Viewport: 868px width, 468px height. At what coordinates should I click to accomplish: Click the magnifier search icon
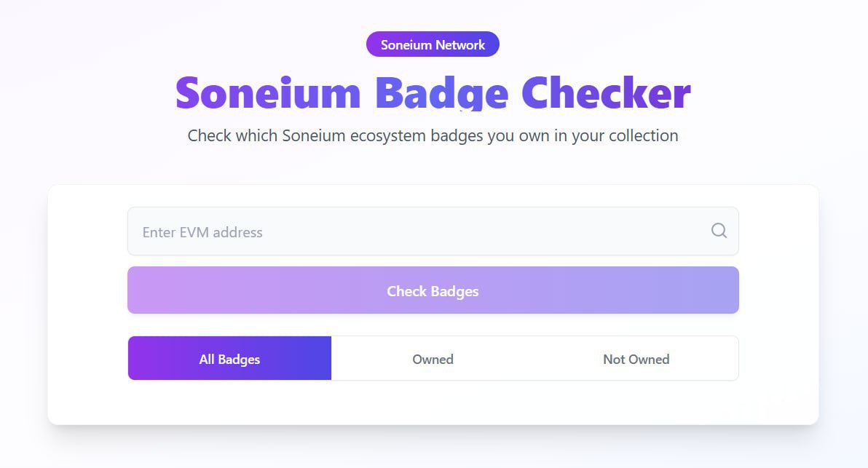tap(719, 230)
